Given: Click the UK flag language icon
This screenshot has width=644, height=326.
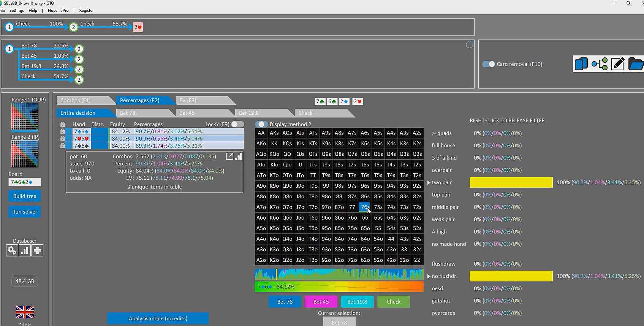Looking at the screenshot, I should click(25, 312).
